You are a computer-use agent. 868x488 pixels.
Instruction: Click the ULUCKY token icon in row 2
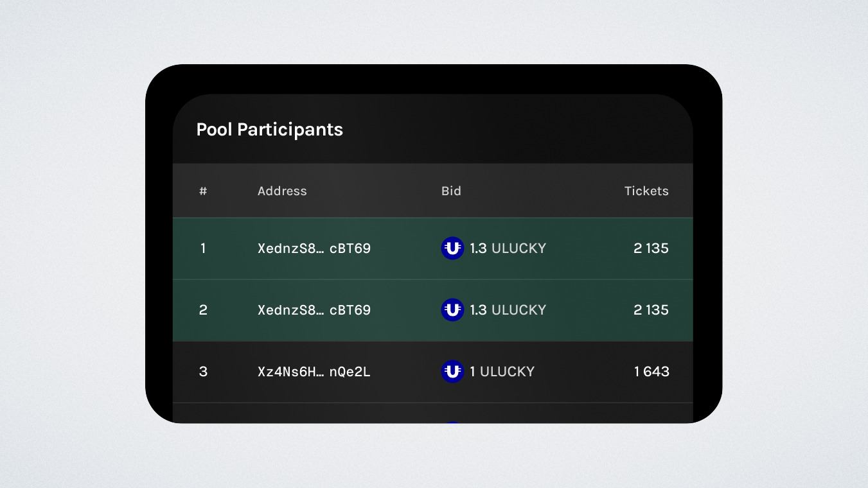452,310
